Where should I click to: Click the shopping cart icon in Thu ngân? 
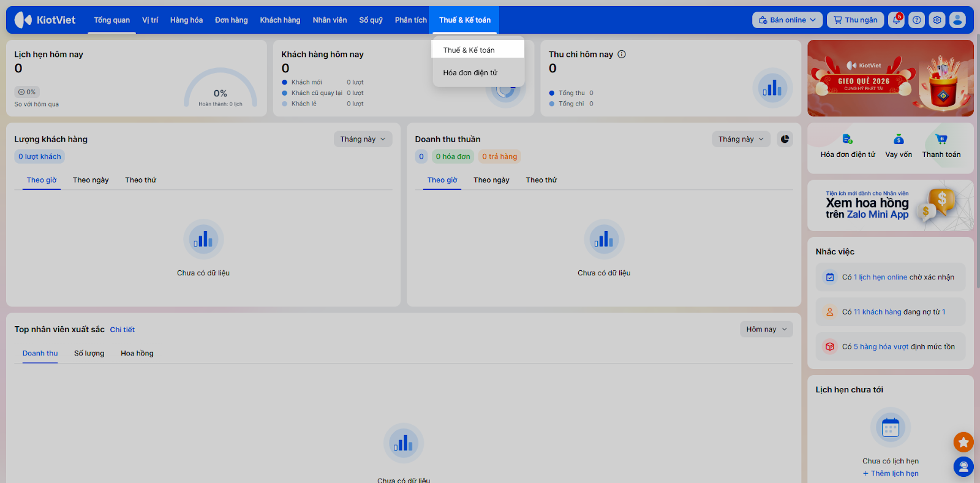click(x=838, y=20)
